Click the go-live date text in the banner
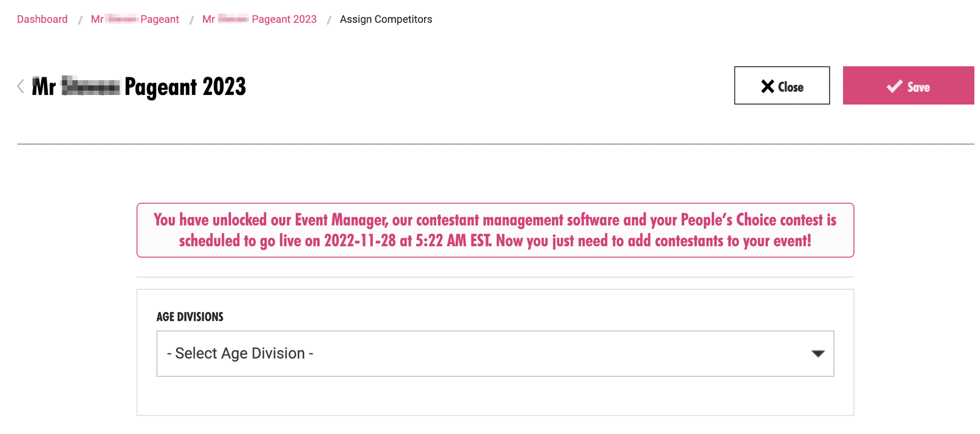 pyautogui.click(x=360, y=241)
